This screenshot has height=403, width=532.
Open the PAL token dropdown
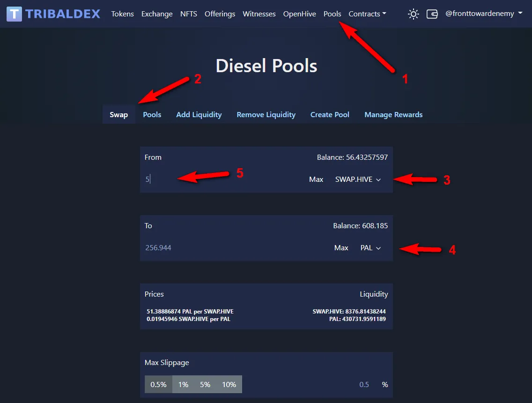(370, 248)
